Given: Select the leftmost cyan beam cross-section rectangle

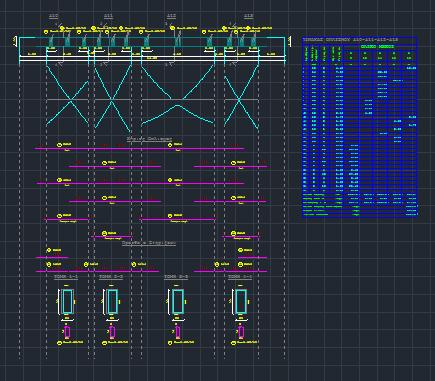Looking at the screenshot, I should click(x=67, y=301).
